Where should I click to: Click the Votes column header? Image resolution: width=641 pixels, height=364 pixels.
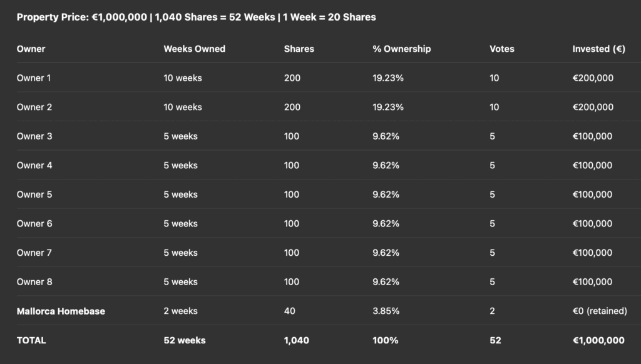tap(501, 49)
